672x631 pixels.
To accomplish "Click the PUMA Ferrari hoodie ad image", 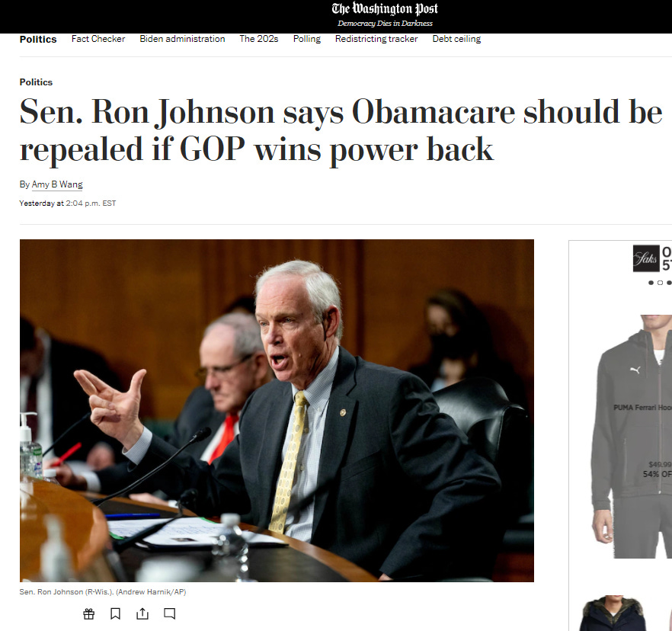I will [632, 436].
